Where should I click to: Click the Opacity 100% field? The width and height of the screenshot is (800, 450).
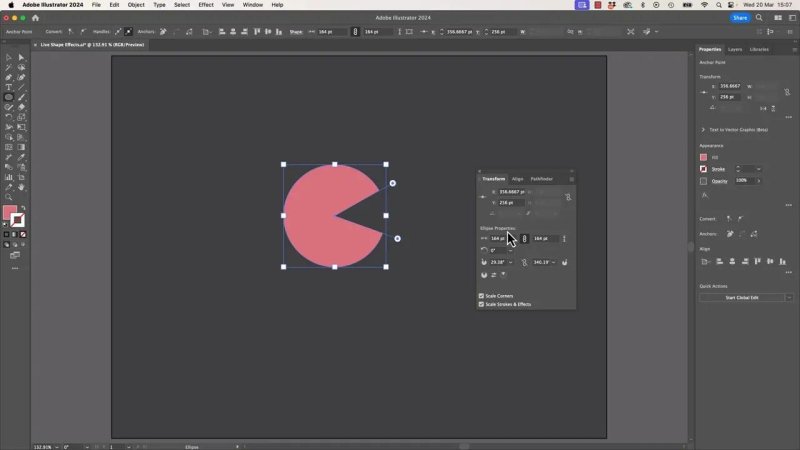click(x=744, y=181)
